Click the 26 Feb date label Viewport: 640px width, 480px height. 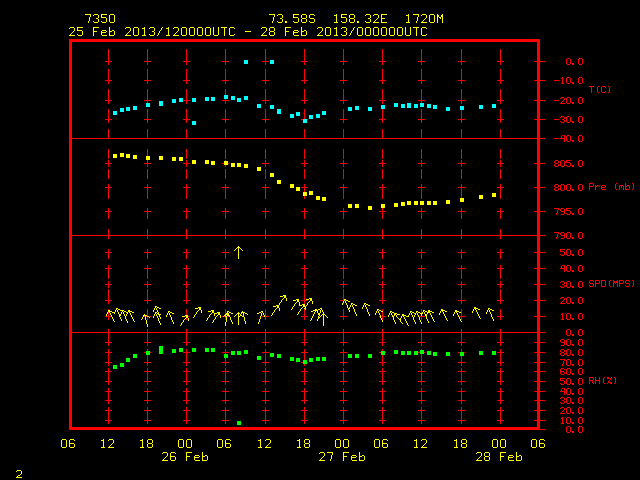click(185, 457)
